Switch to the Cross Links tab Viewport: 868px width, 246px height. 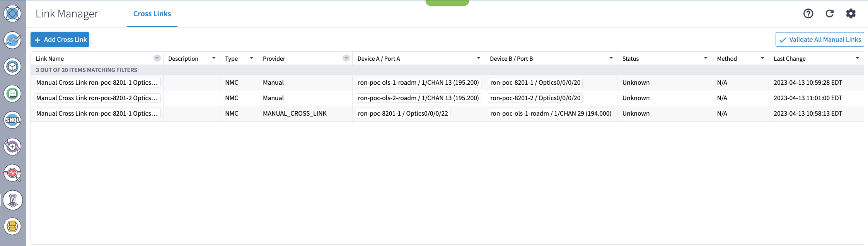point(152,14)
